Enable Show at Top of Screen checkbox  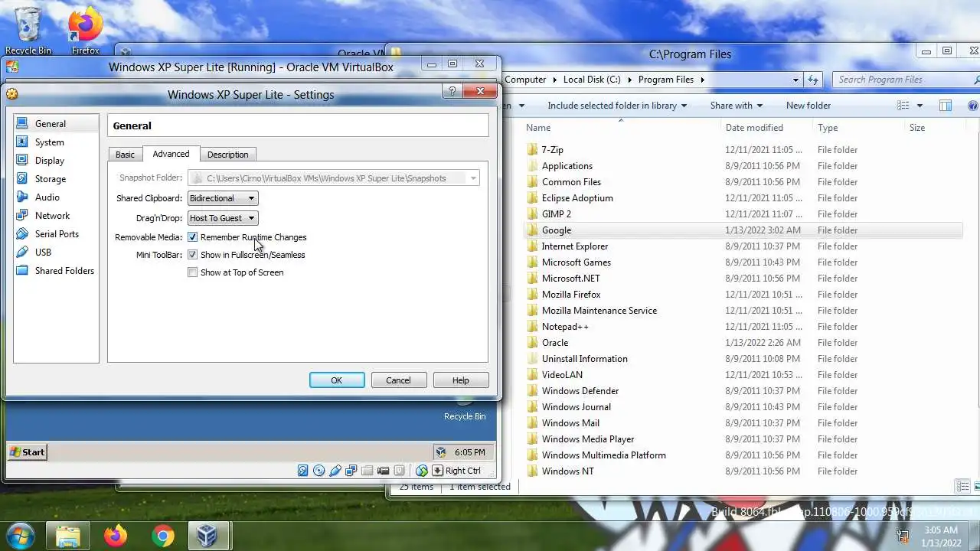point(193,272)
